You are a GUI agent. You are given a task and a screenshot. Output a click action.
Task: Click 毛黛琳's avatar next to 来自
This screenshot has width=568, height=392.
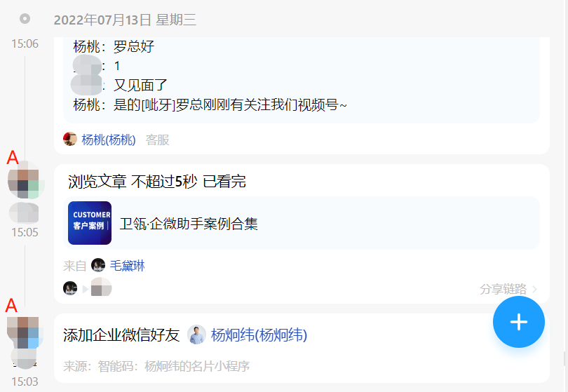click(x=97, y=265)
